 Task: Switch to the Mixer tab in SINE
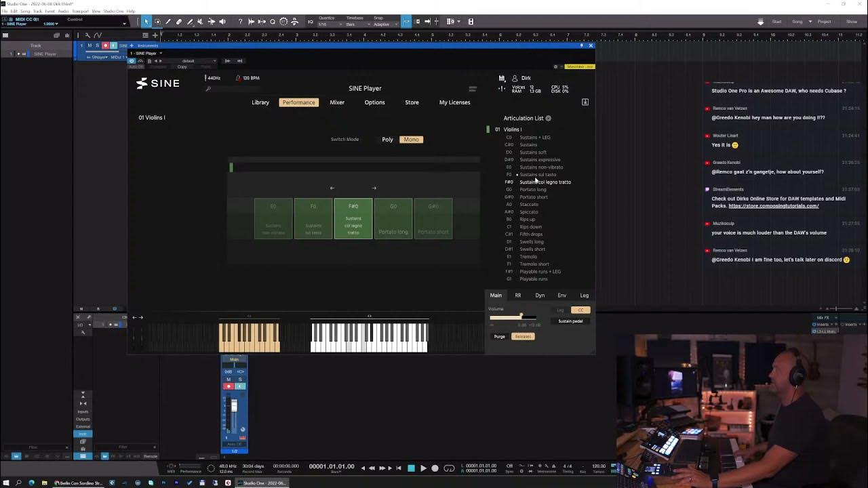coord(337,102)
